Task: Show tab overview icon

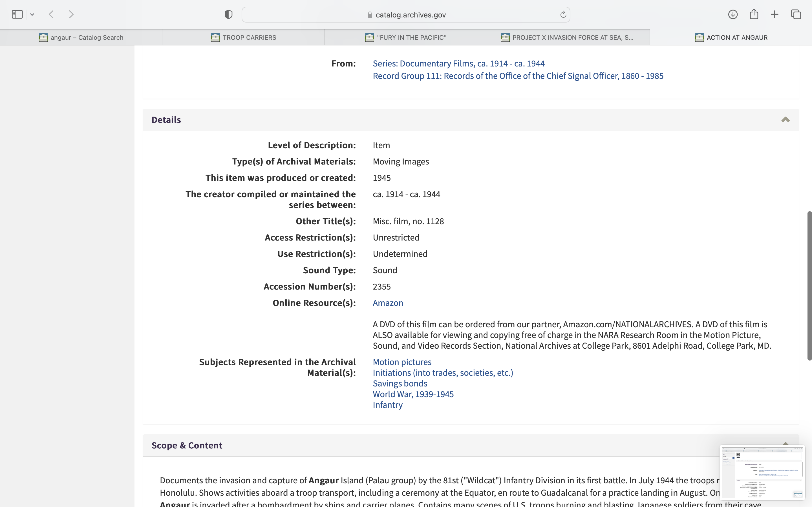Action: [796, 14]
